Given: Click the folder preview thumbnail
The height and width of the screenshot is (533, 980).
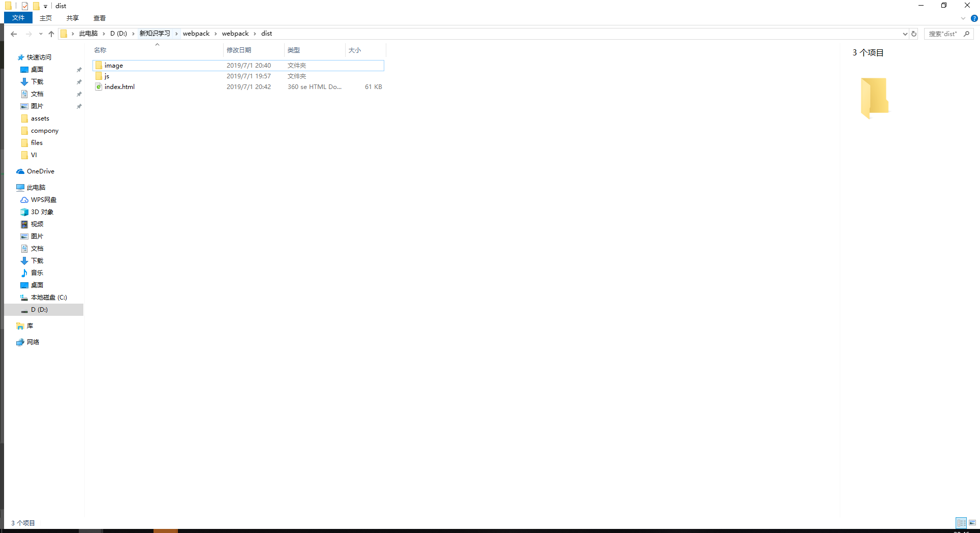Looking at the screenshot, I should [874, 98].
